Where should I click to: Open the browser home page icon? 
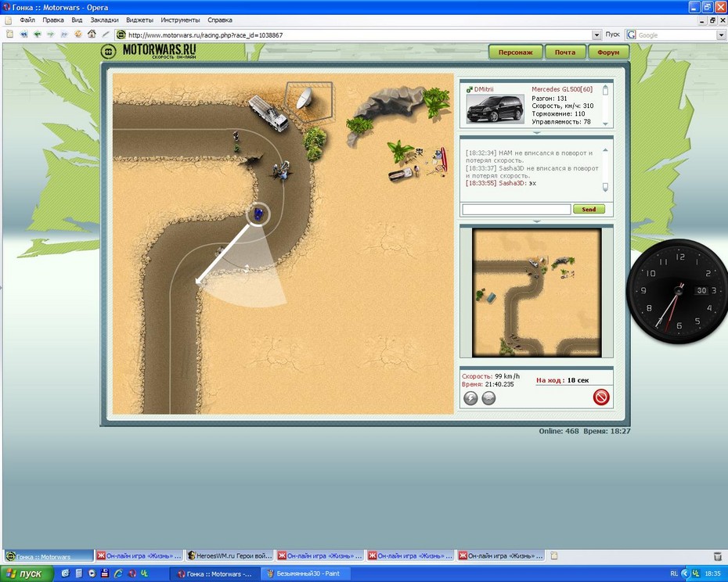tap(92, 34)
